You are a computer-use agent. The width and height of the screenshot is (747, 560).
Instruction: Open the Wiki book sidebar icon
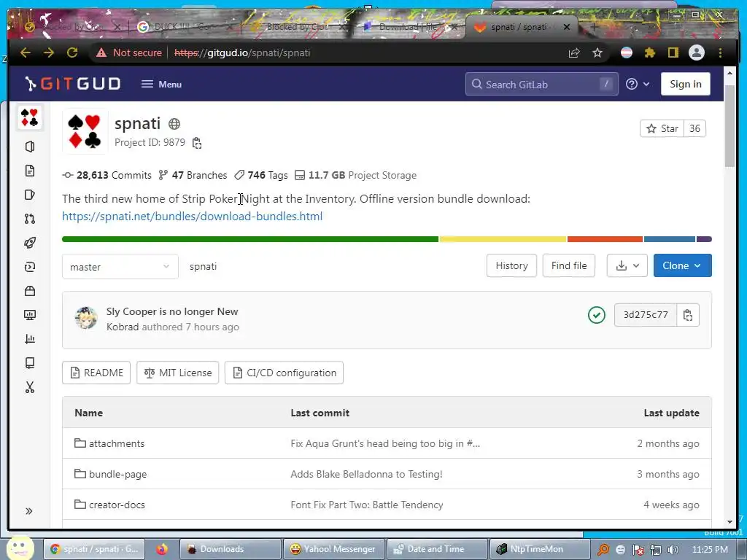pyautogui.click(x=29, y=363)
